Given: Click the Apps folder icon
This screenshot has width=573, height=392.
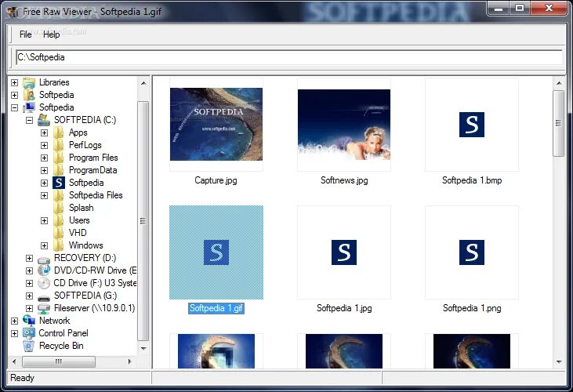Looking at the screenshot, I should [59, 132].
